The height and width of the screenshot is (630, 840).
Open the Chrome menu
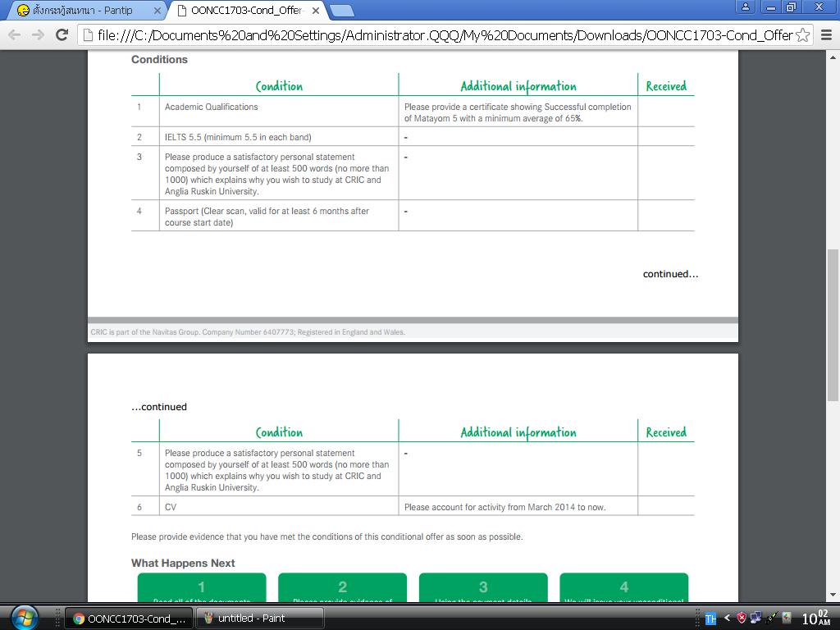827,35
